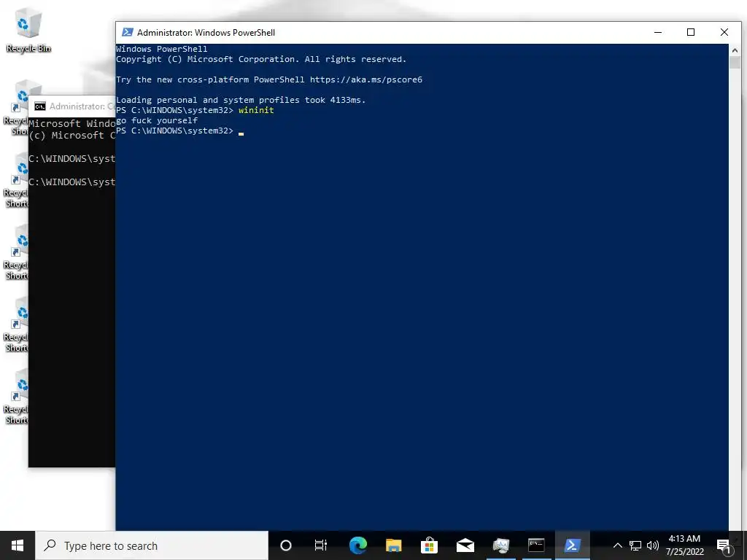Viewport: 747px width, 560px height.
Task: Open the Mail app from the taskbar
Action: pos(465,545)
